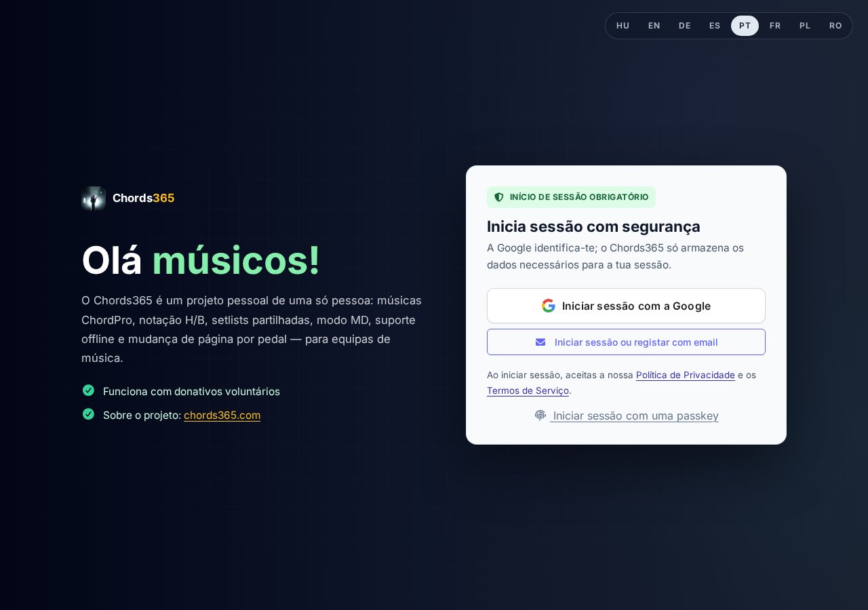Switch language to HU
Viewport: 868px width, 610px height.
pyautogui.click(x=623, y=26)
